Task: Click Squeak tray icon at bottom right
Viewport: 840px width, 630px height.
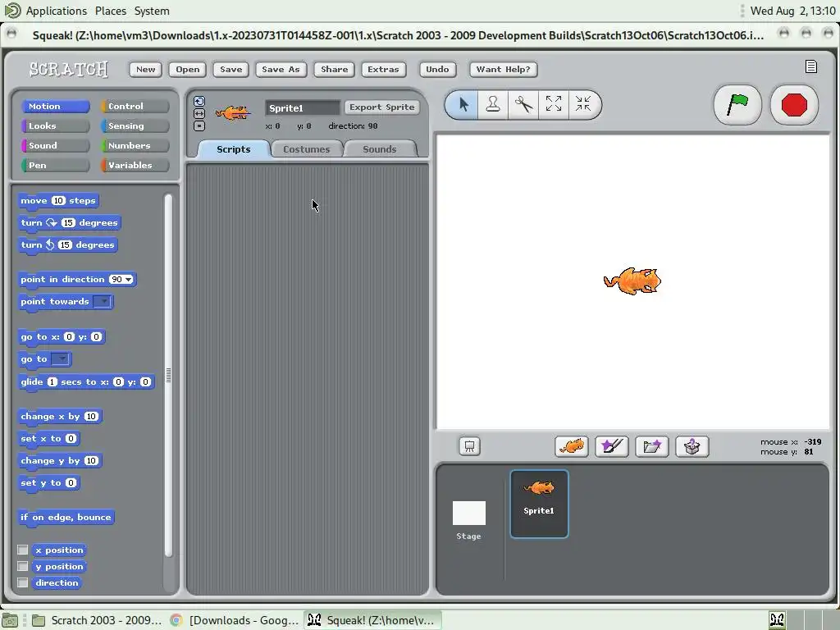Action: click(777, 620)
